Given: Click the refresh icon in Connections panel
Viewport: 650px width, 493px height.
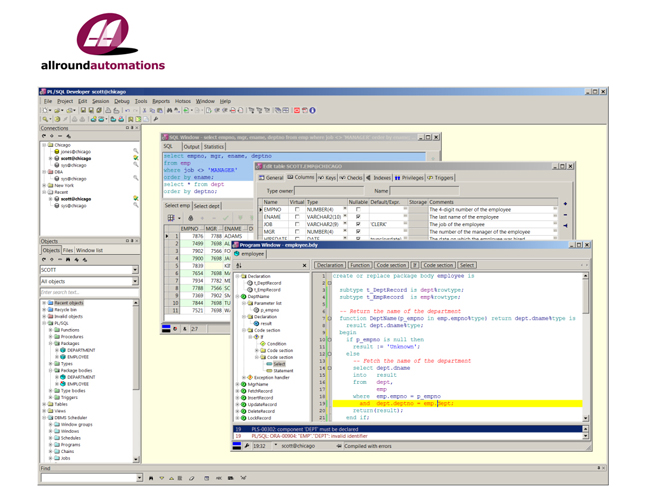Looking at the screenshot, I should pos(44,136).
